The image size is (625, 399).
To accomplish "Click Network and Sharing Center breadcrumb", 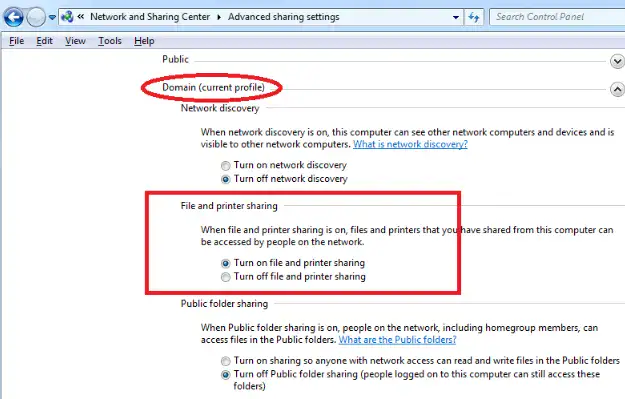I will 150,17.
